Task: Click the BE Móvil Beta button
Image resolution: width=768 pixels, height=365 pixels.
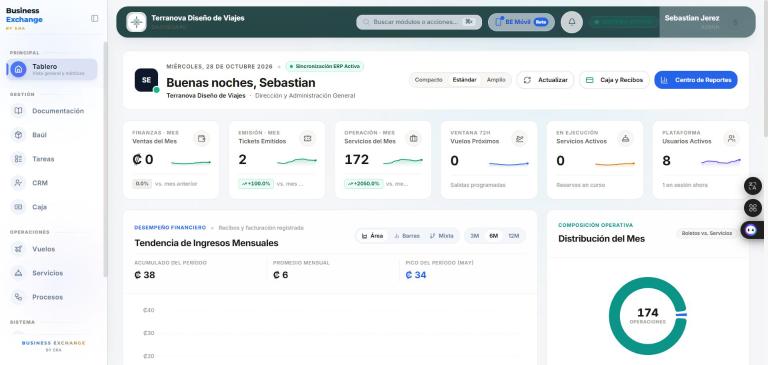Action: click(x=521, y=22)
